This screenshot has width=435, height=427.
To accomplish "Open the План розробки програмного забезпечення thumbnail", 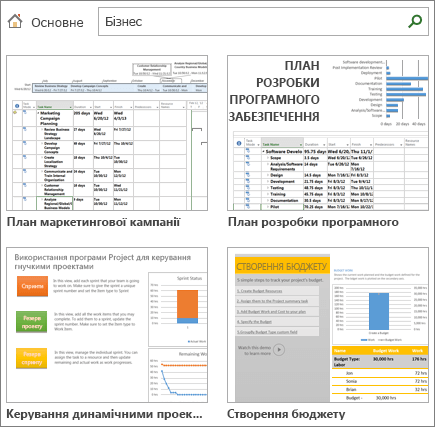I will (x=328, y=133).
